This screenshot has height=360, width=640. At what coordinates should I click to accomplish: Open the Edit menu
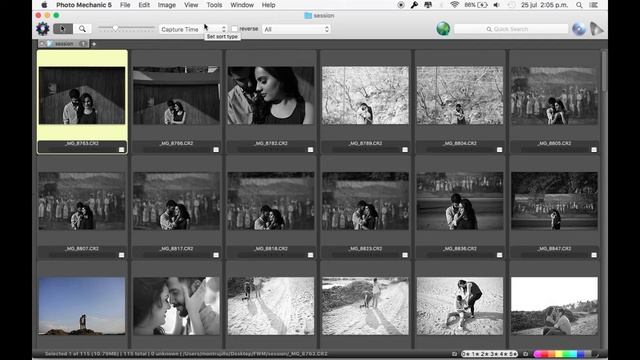[x=144, y=5]
